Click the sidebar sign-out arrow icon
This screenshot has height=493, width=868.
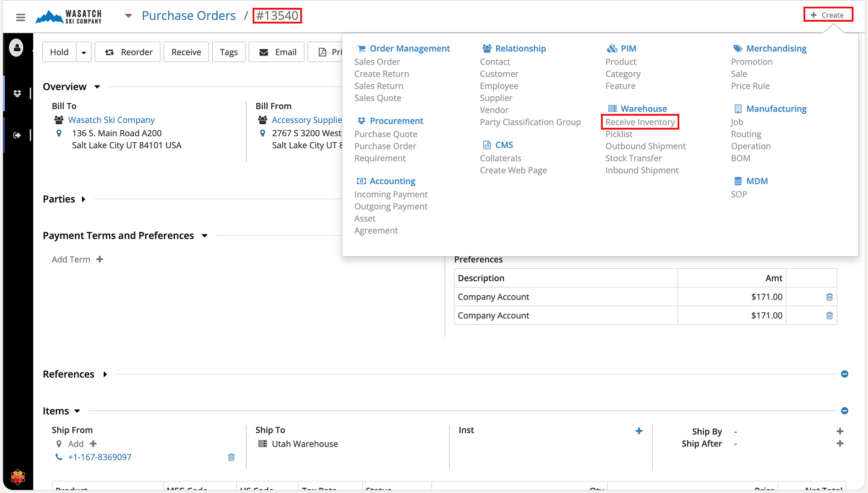17,135
